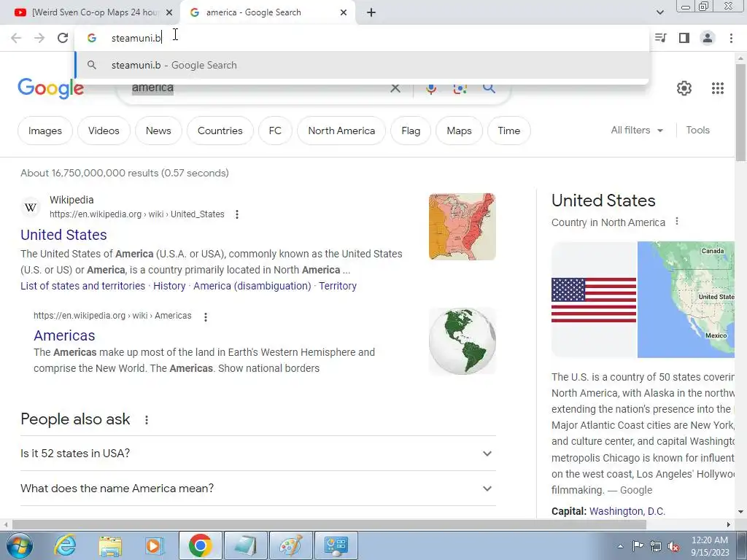Open the tab search dropdown arrow
Image resolution: width=747 pixels, height=560 pixels.
pyautogui.click(x=659, y=12)
